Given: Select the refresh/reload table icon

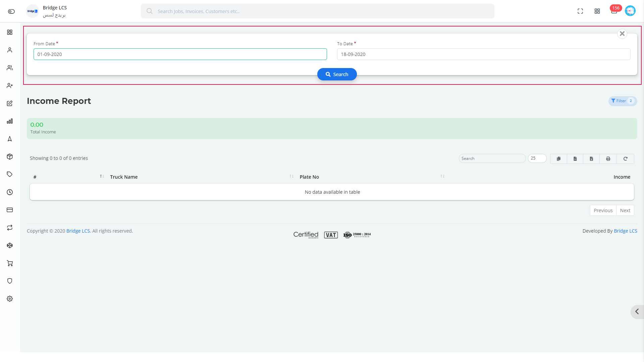Looking at the screenshot, I should pyautogui.click(x=626, y=158).
